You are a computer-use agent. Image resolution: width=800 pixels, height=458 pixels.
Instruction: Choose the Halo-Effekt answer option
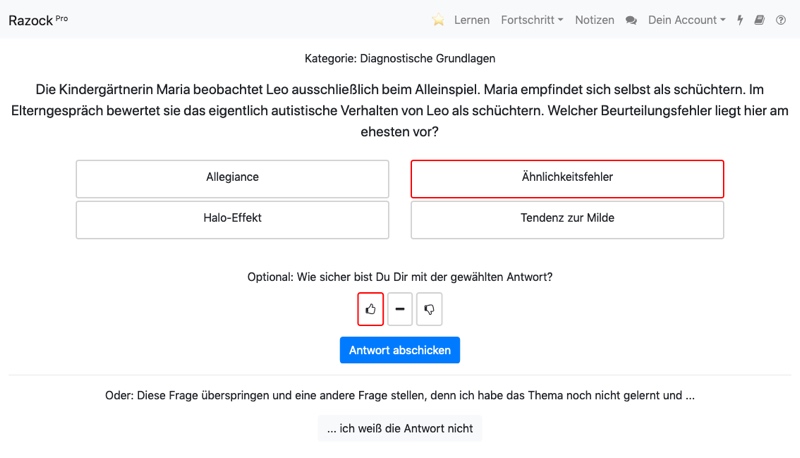(x=232, y=220)
